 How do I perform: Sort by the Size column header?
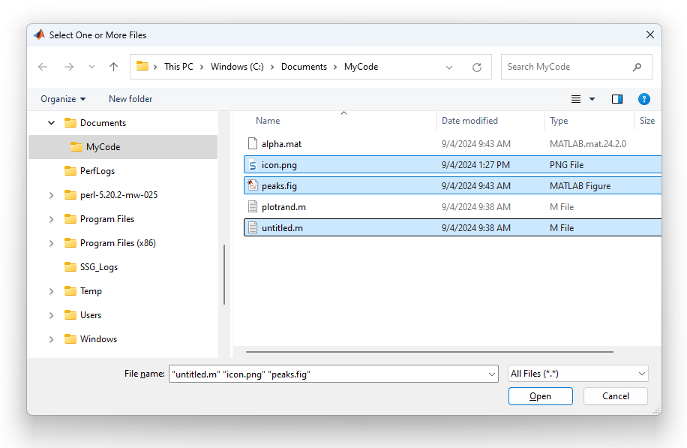[647, 121]
